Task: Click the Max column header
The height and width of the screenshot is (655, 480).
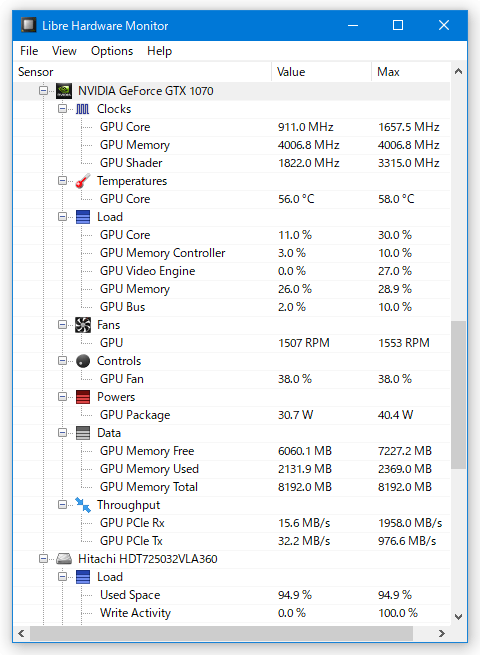Action: (x=411, y=72)
